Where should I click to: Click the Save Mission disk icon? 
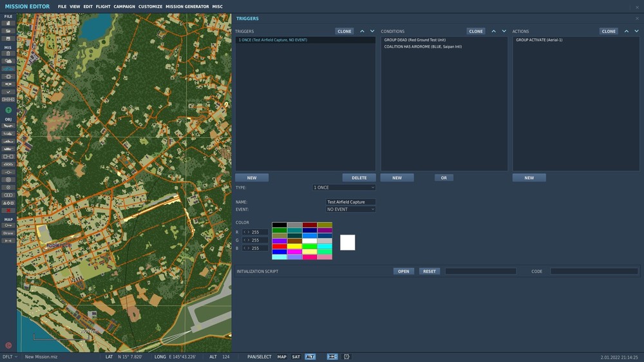8,38
